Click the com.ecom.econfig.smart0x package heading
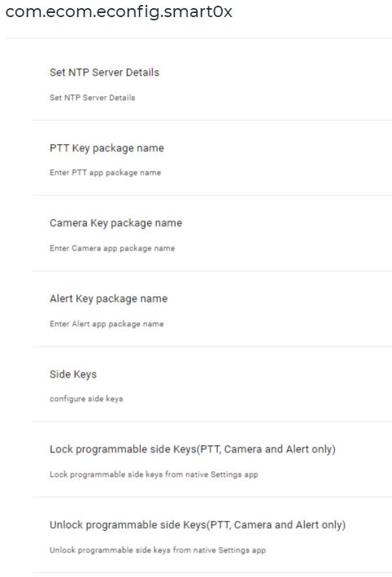 pyautogui.click(x=119, y=11)
